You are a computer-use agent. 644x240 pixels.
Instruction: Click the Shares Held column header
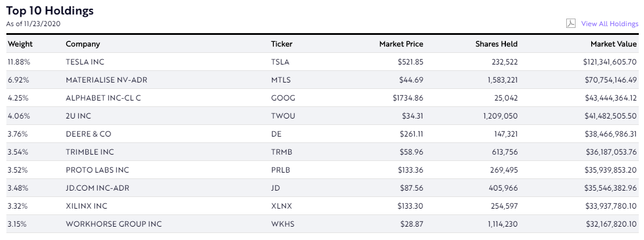point(496,44)
